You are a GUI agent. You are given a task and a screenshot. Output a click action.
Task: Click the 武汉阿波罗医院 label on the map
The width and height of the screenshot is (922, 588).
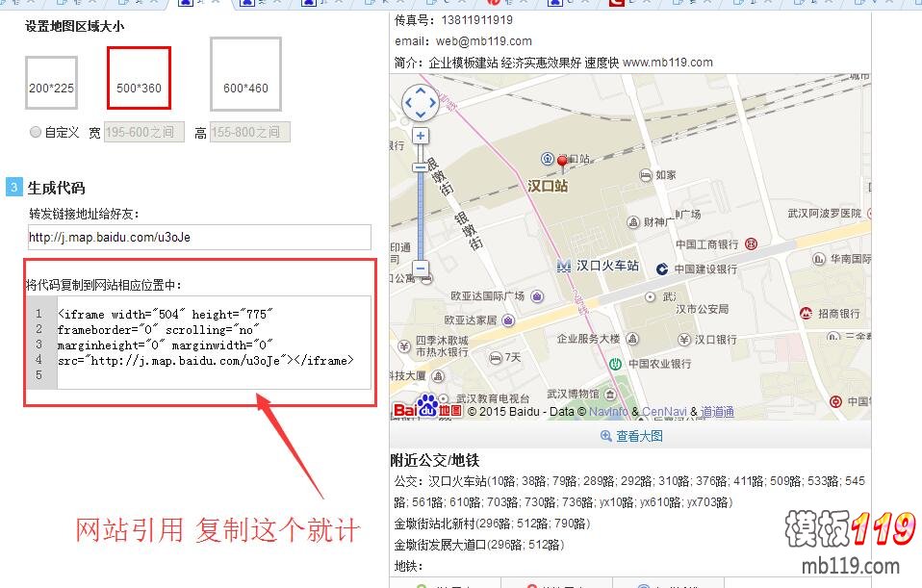coord(825,213)
